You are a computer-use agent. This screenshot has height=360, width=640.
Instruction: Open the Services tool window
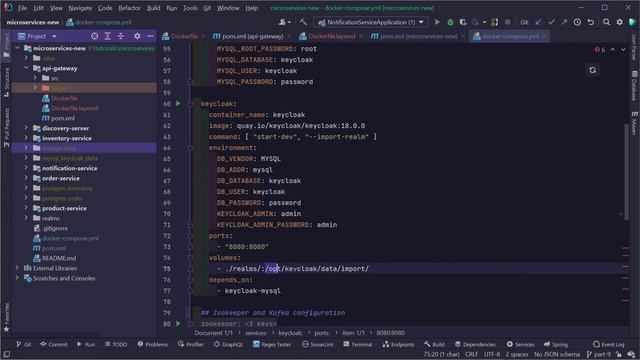[520, 344]
